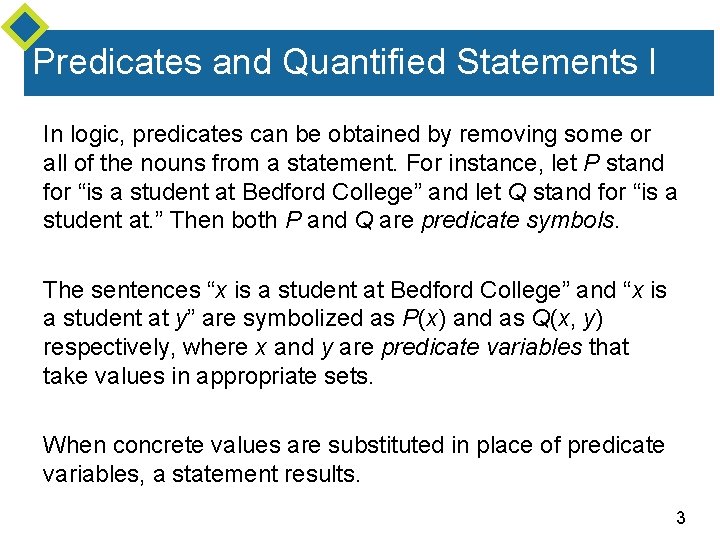The image size is (720, 540).
Task: Click the blue diamond center of logo
Action: click(x=25, y=26)
